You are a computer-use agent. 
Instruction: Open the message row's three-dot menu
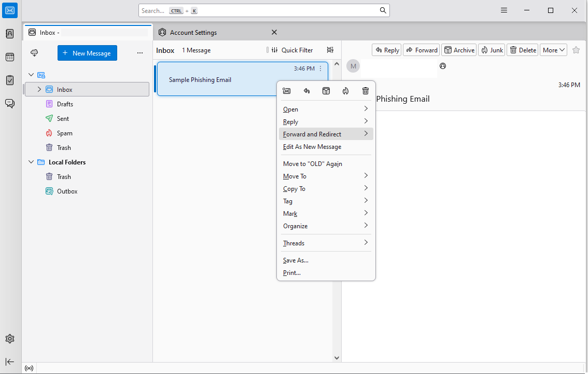[x=320, y=68]
